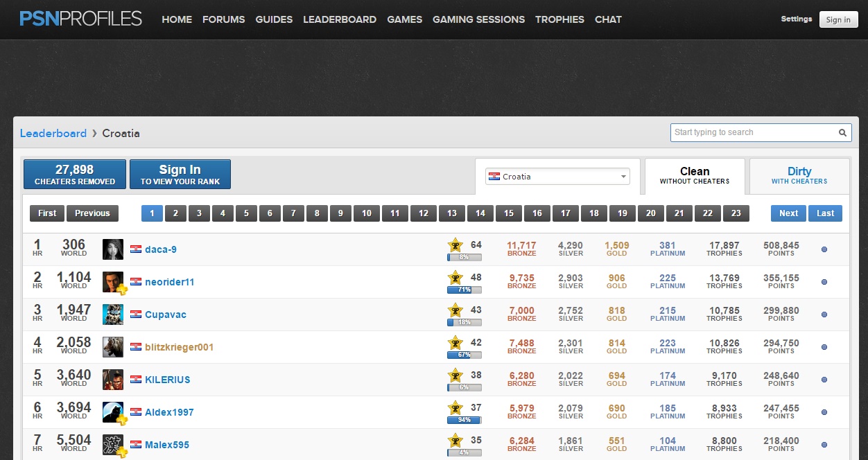Click the flag beside Malex595
The image size is (868, 460).
(x=136, y=445)
